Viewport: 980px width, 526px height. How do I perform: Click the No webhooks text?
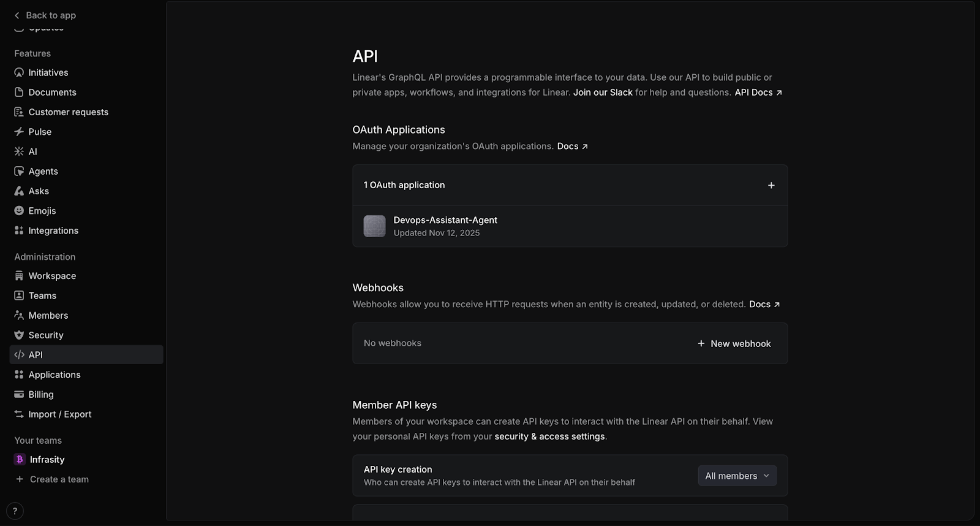tap(393, 343)
